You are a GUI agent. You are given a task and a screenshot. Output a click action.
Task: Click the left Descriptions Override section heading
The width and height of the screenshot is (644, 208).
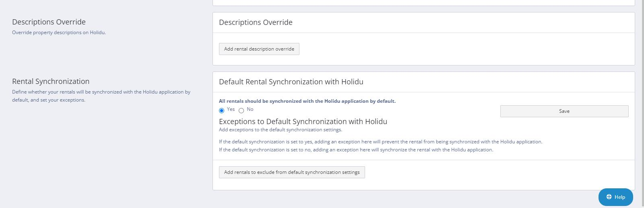pos(49,22)
